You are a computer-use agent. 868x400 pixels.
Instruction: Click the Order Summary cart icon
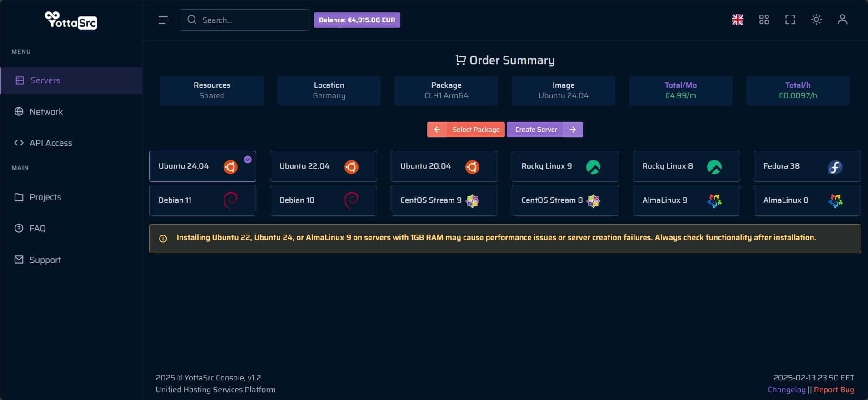tap(460, 60)
